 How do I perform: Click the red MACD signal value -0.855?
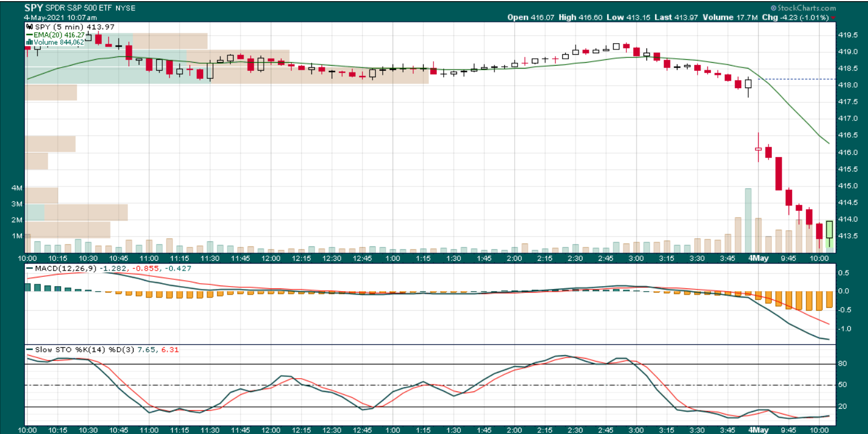point(146,269)
